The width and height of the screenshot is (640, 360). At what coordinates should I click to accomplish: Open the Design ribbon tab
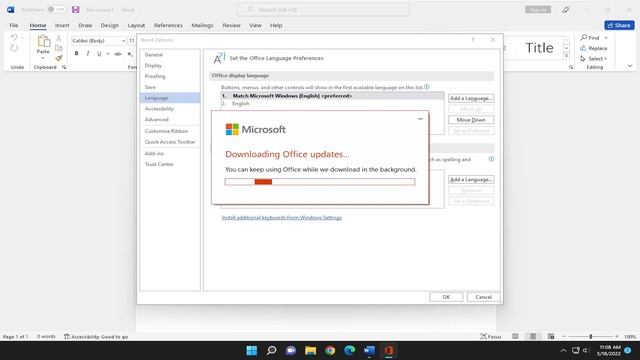pyautogui.click(x=109, y=25)
